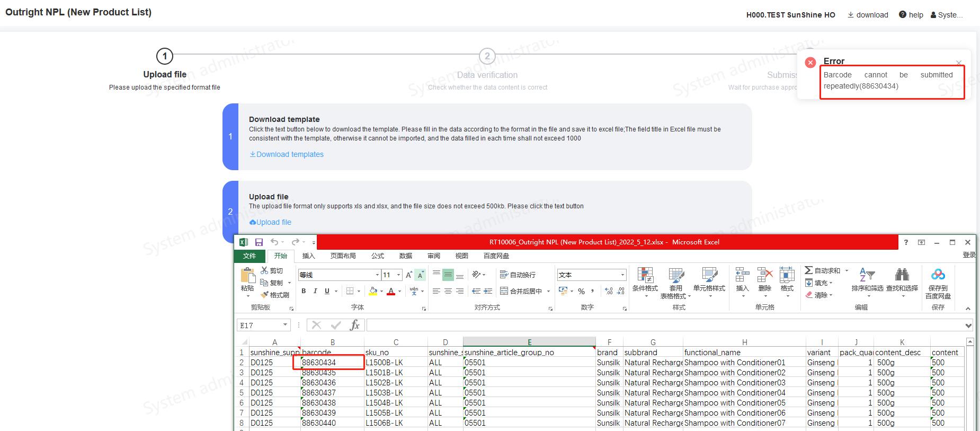
Task: Select the scissors cut icon
Action: 264,270
